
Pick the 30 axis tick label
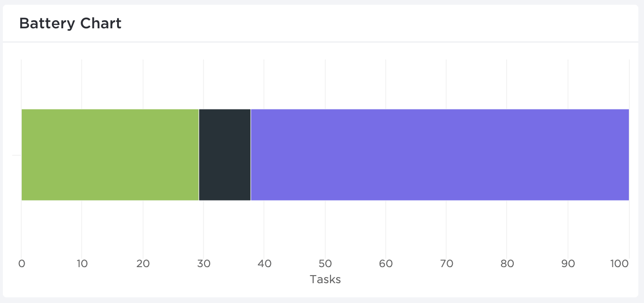tap(203, 264)
